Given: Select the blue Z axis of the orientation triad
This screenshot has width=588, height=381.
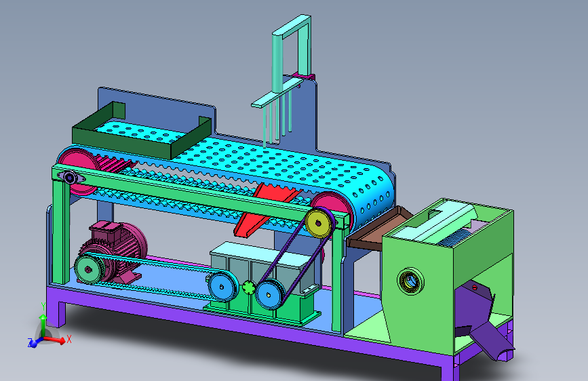Looking at the screenshot, I should pyautogui.click(x=35, y=342).
